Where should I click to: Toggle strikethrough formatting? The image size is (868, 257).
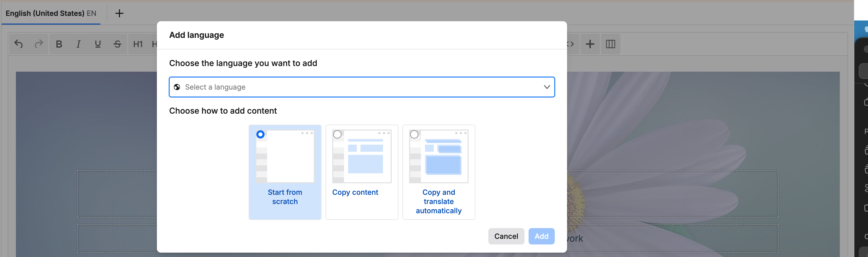(x=117, y=44)
